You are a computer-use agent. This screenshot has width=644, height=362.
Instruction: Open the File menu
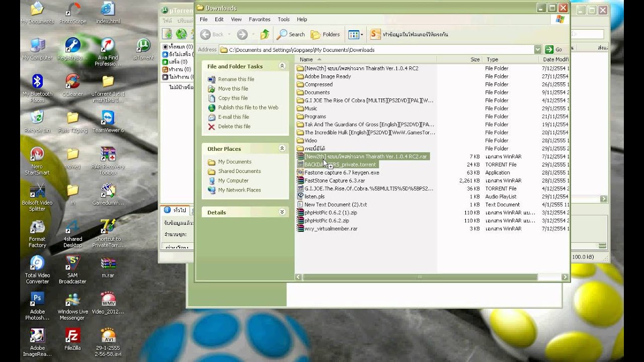coord(203,19)
